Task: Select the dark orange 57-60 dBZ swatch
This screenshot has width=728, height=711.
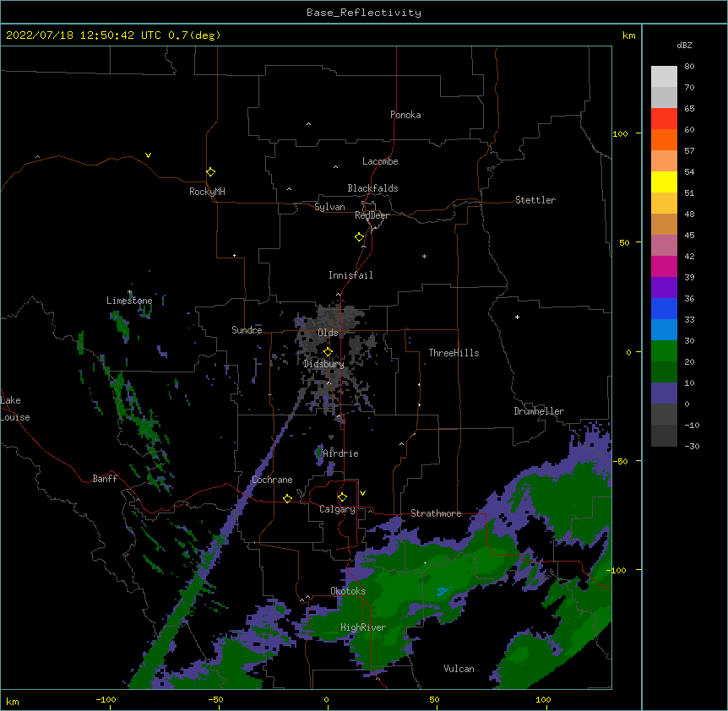Action: click(664, 139)
